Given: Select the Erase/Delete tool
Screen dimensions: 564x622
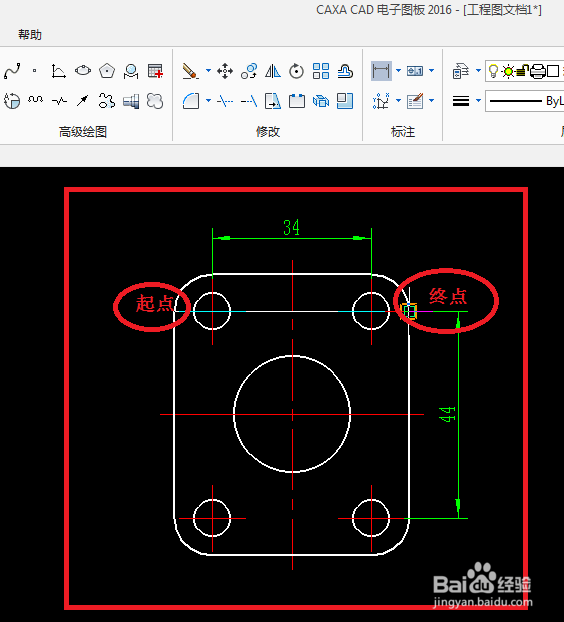Looking at the screenshot, I should [190, 71].
